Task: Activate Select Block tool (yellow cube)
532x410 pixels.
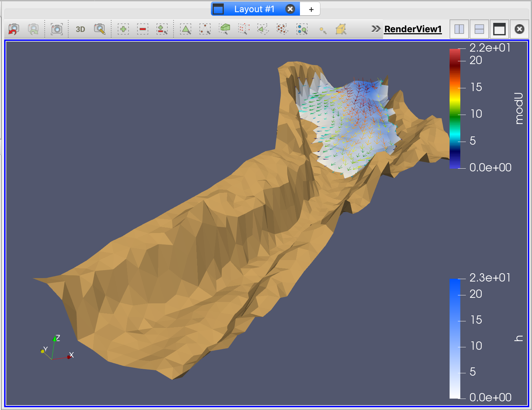Action: [x=341, y=29]
